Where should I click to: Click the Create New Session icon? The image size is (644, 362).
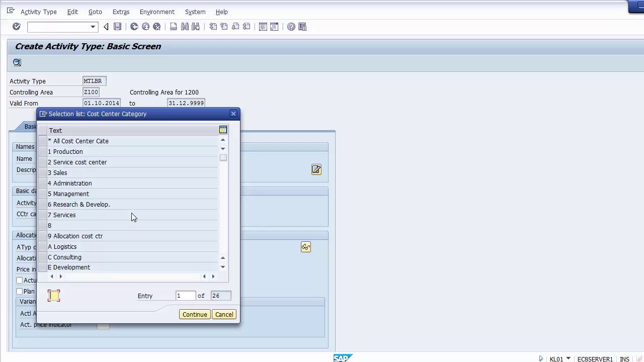pos(263,27)
